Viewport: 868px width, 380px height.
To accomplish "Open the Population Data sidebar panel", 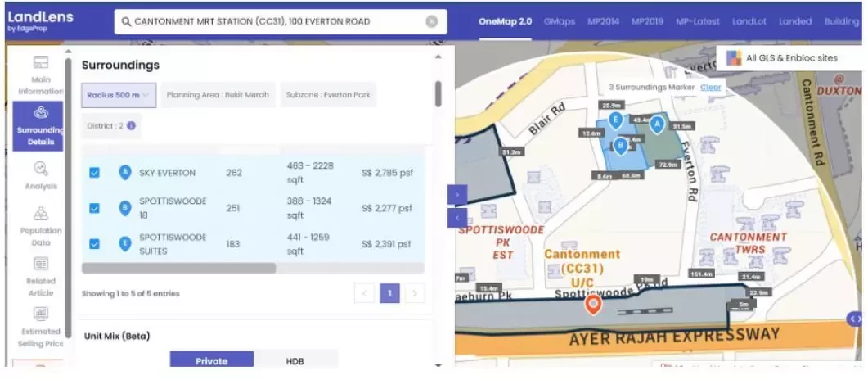I will pos(40,227).
